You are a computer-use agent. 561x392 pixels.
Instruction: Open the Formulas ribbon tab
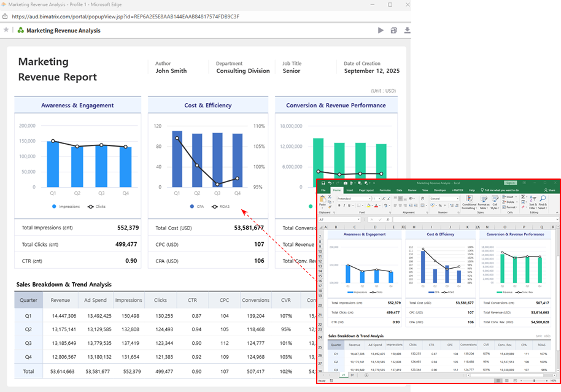point(385,190)
